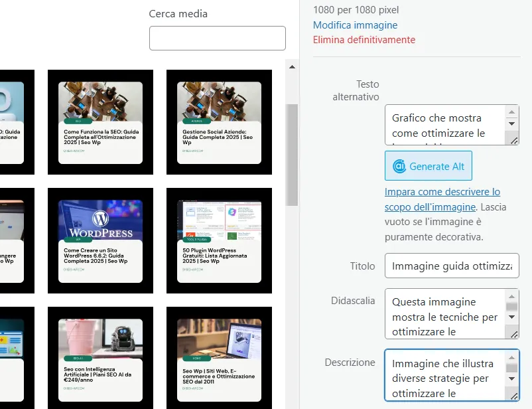Click the 'Didascalia' label
The image size is (532, 409).
point(353,301)
